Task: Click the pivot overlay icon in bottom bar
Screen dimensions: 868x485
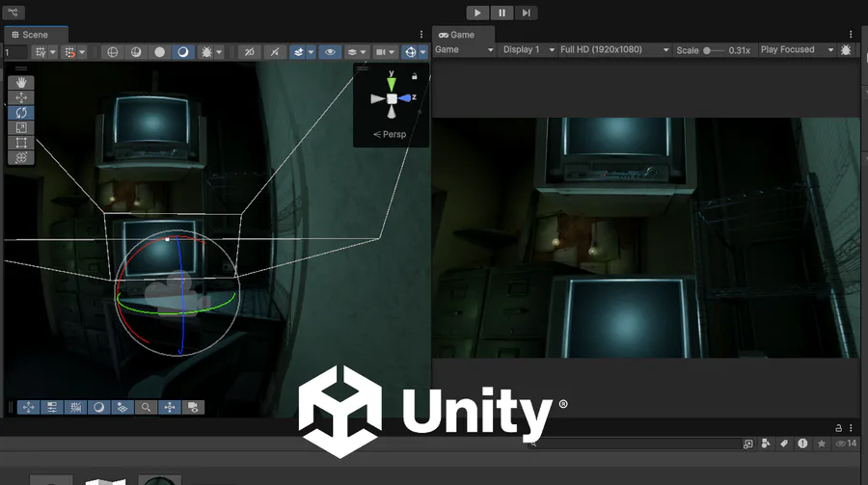Action: (x=170, y=408)
